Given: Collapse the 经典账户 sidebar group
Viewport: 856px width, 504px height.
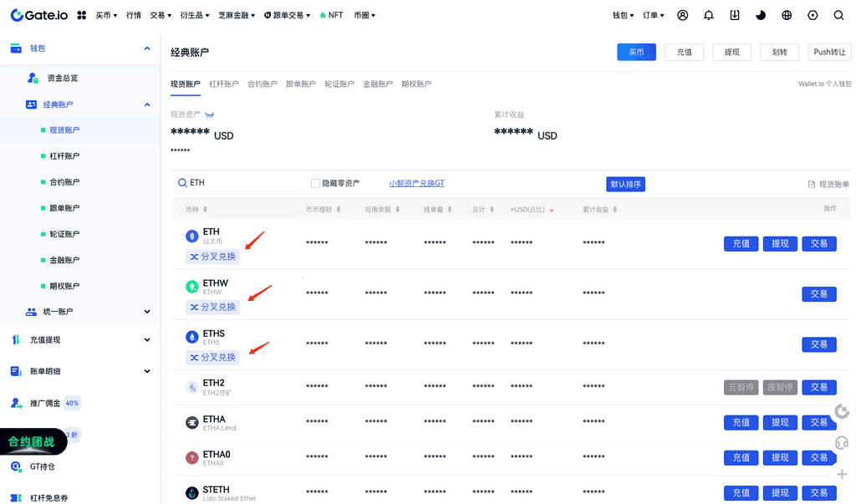Looking at the screenshot, I should [147, 104].
